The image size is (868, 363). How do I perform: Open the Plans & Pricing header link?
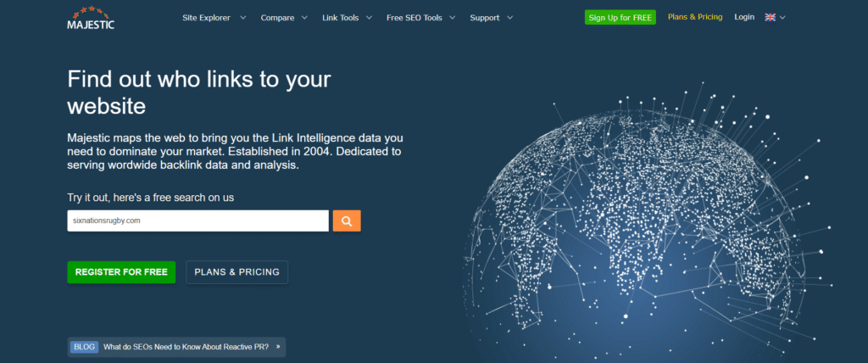click(x=695, y=17)
